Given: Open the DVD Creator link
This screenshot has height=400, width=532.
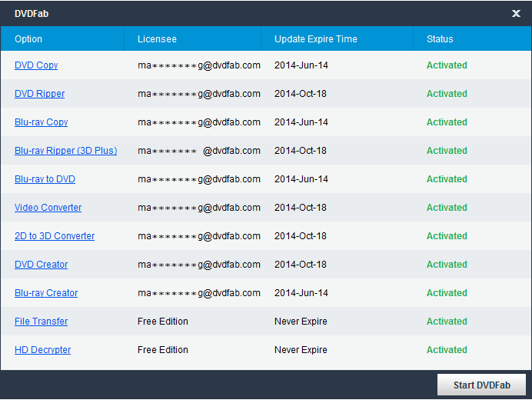Looking at the screenshot, I should coord(41,265).
